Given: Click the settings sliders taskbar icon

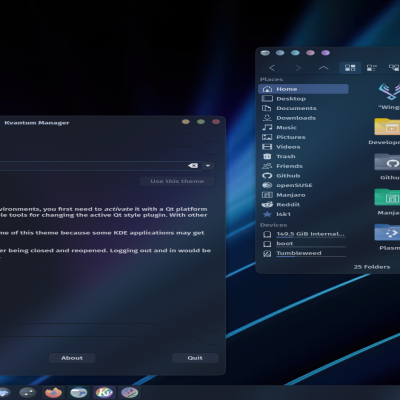Looking at the screenshot, I should click(x=28, y=392).
